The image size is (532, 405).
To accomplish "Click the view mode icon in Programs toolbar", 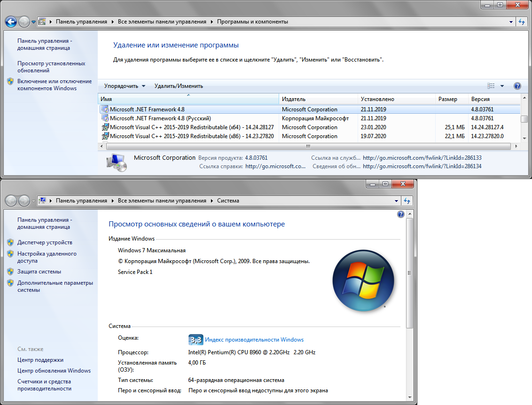I will tap(491, 86).
